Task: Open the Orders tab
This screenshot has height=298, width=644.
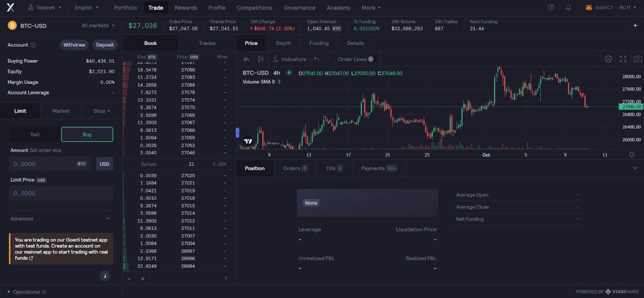Action: pyautogui.click(x=295, y=168)
